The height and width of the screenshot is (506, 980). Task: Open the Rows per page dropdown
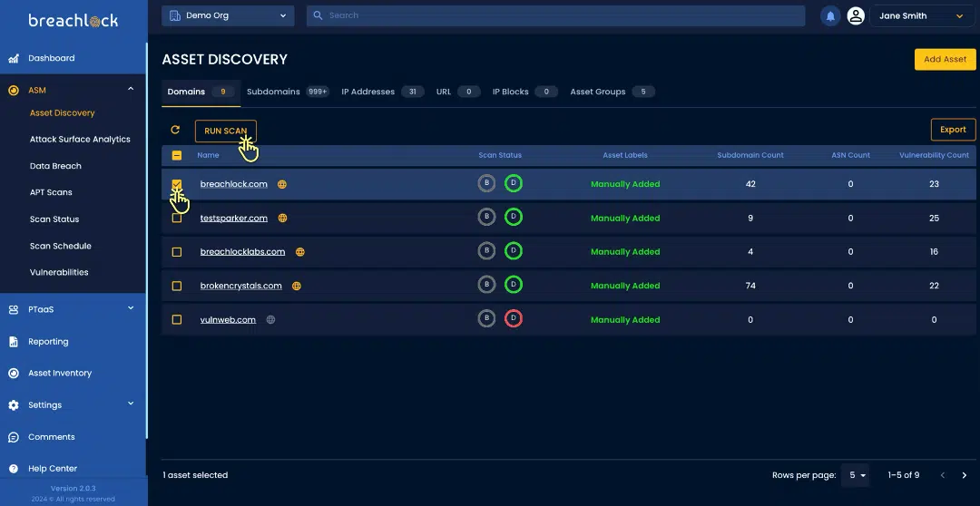(x=857, y=475)
